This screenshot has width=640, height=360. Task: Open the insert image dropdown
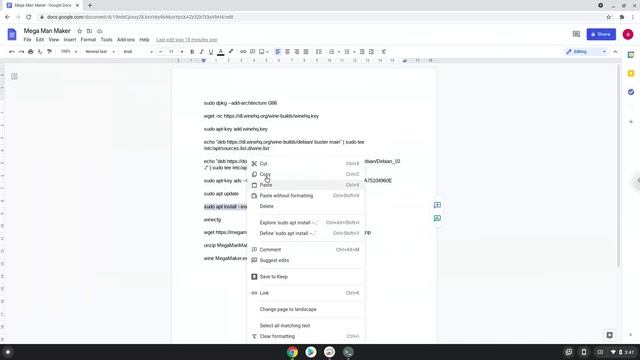point(264,52)
